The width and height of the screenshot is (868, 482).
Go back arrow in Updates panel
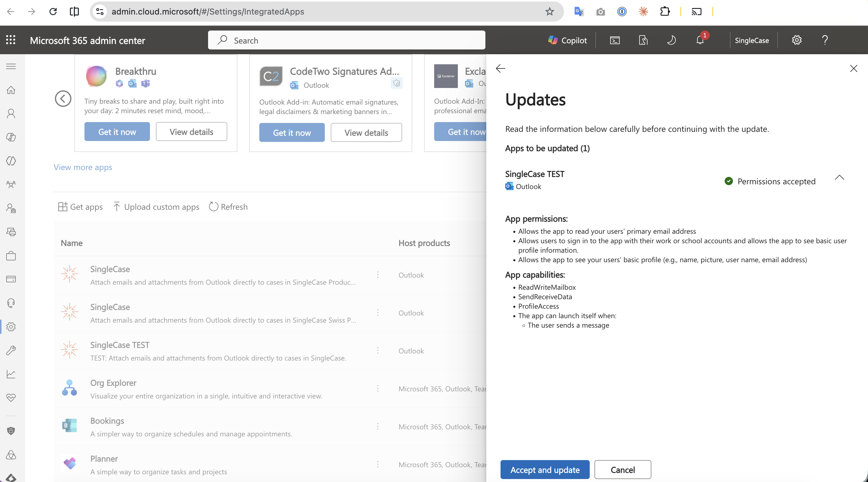click(501, 69)
